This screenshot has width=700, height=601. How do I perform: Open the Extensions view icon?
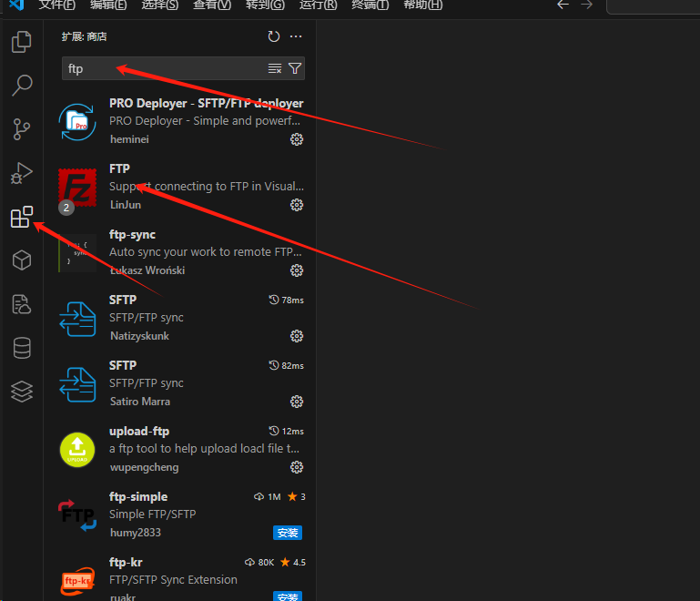coord(22,217)
